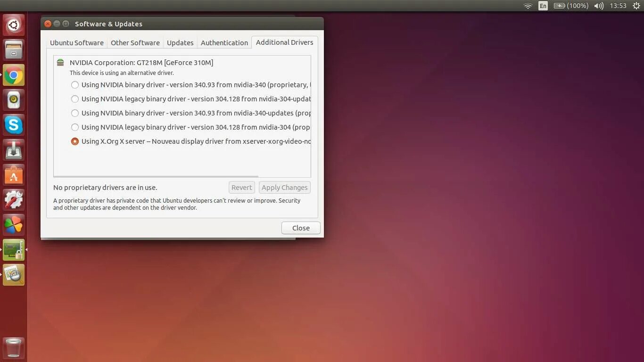
Task: Close the Software & Updates window
Action: [48, 24]
